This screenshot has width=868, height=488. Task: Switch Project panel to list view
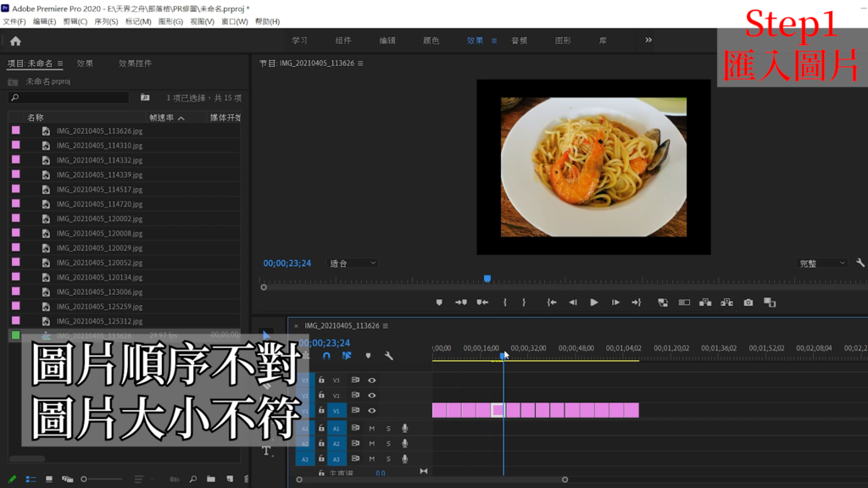[x=31, y=480]
